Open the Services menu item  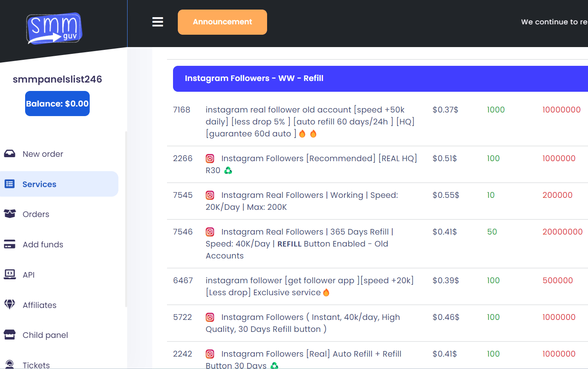click(x=39, y=184)
